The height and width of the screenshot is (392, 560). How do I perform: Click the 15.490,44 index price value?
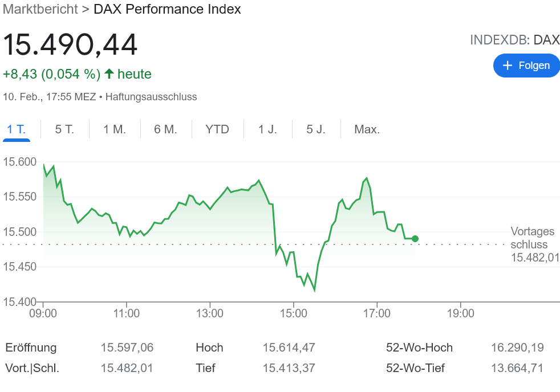[71, 45]
